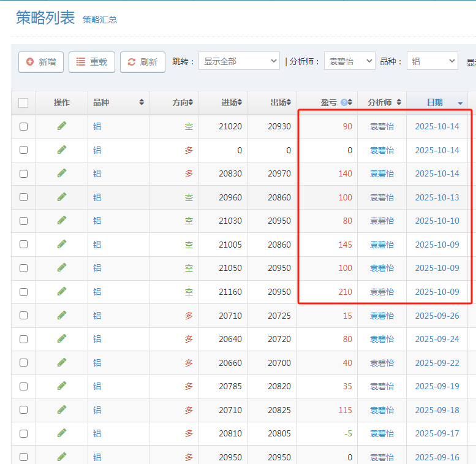Click the 进场 column header

coord(231,102)
